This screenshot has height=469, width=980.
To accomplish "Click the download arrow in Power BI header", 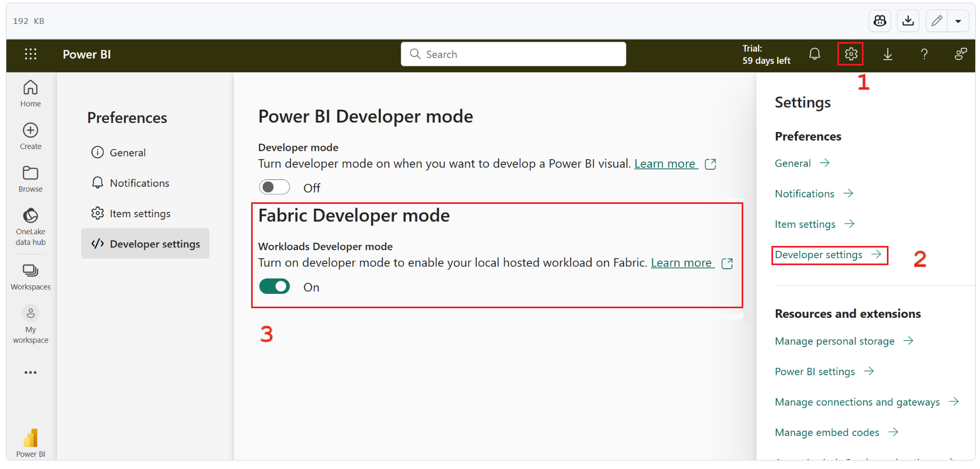I will point(887,54).
